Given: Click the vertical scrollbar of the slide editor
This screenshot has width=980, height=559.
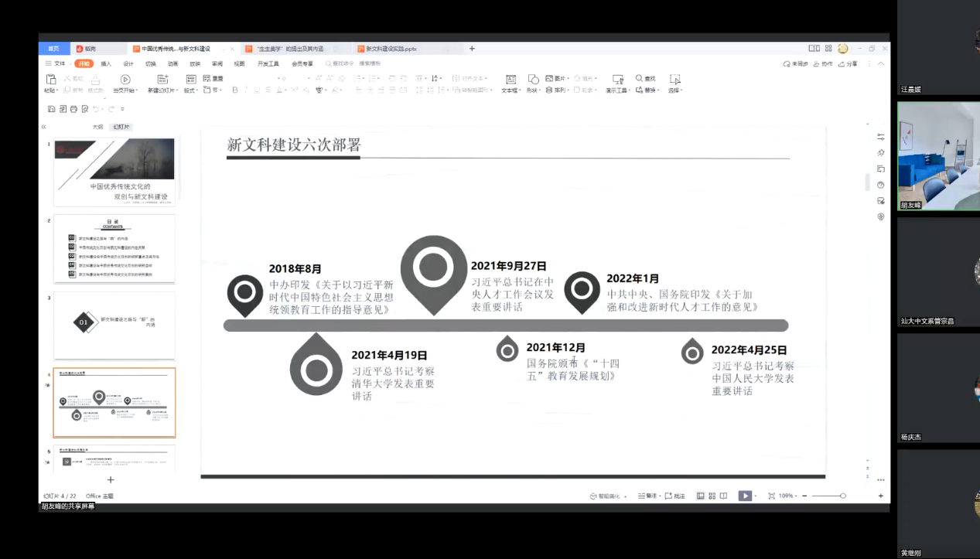Looking at the screenshot, I should tap(868, 182).
